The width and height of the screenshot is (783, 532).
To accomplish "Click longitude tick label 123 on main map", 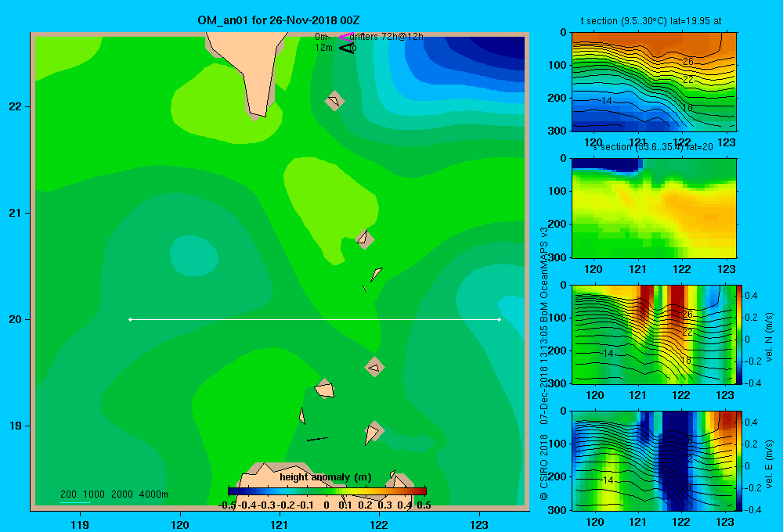I will coord(479,524).
